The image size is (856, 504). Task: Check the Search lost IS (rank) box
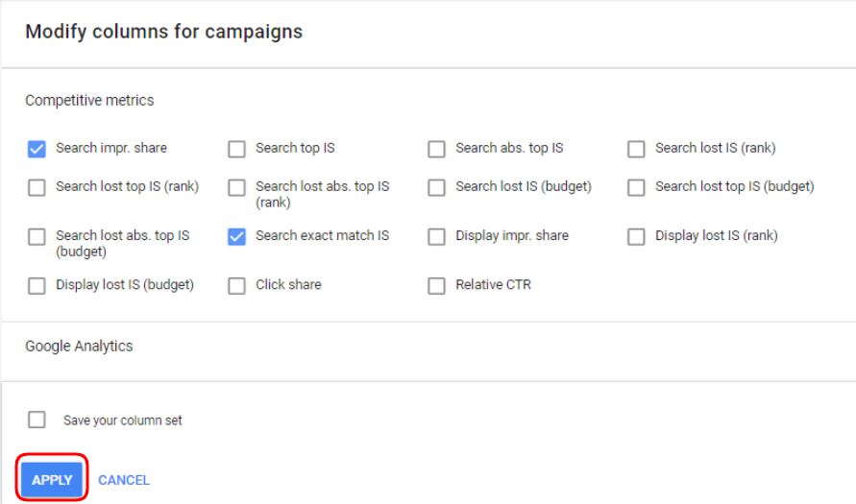(x=636, y=149)
